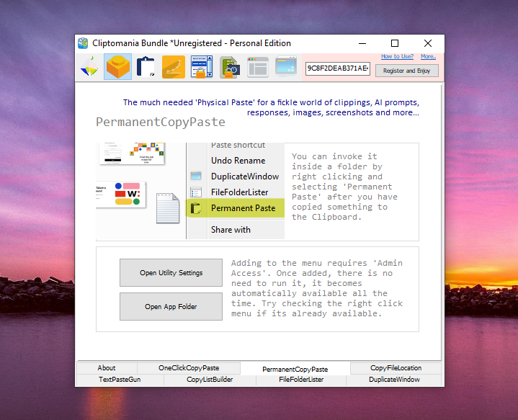Switch to the CopyFileLocation tab

396,368
